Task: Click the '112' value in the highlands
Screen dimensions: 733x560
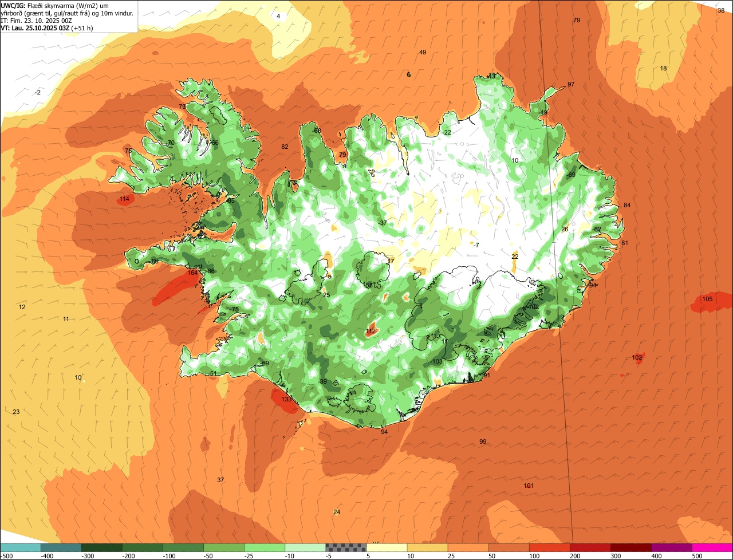Action: tap(371, 331)
